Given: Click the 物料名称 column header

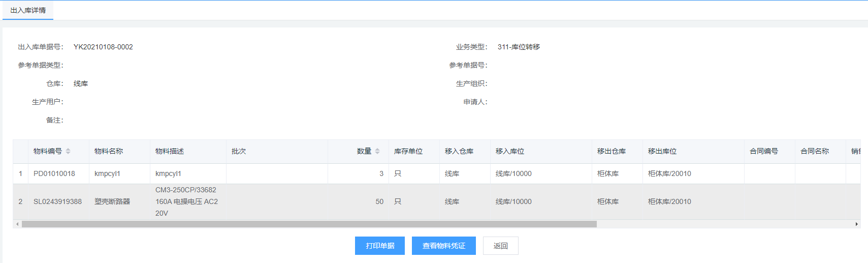Looking at the screenshot, I should (109, 151).
